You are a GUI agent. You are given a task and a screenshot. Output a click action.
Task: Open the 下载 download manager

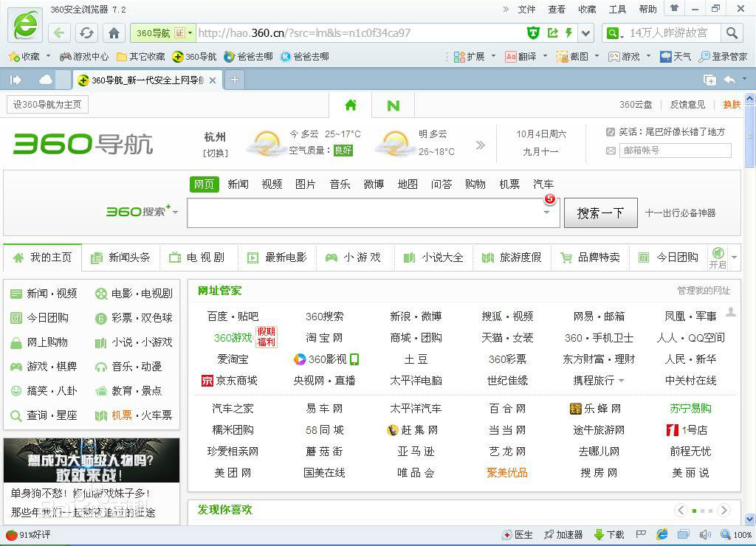[615, 535]
